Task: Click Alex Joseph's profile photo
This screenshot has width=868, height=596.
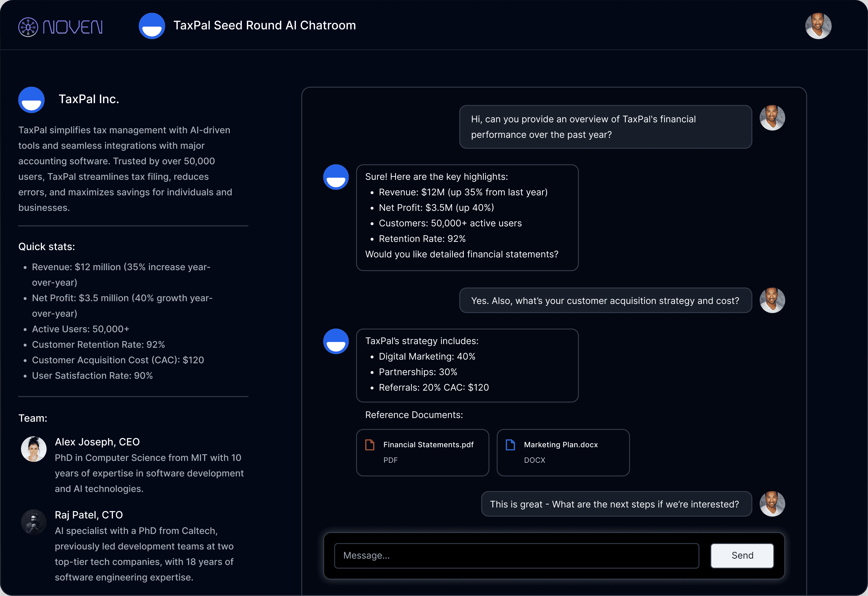Action: [x=33, y=449]
